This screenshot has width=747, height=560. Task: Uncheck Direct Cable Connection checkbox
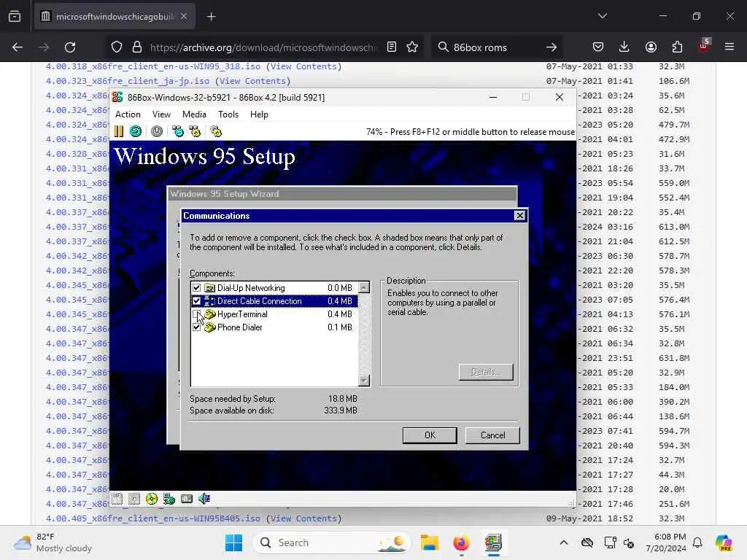pyautogui.click(x=196, y=301)
